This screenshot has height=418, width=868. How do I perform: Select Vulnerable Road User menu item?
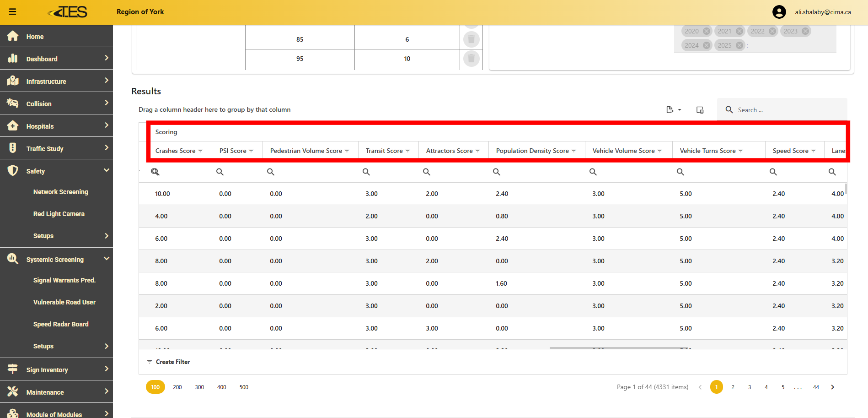[64, 302]
